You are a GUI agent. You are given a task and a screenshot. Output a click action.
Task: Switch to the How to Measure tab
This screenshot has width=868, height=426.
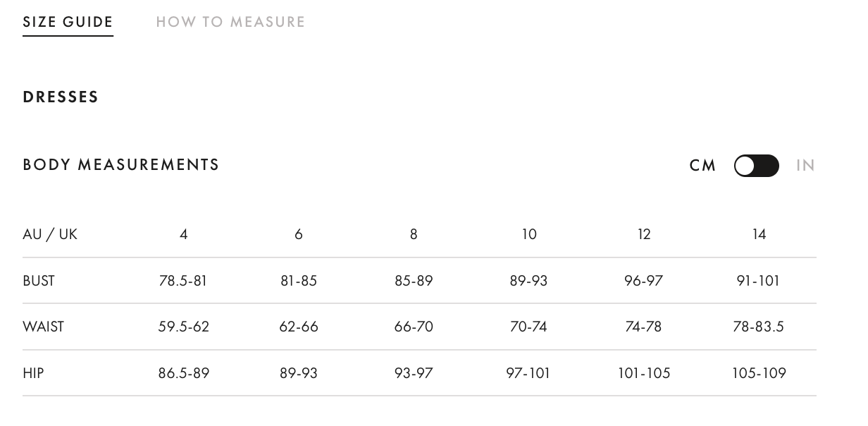click(x=230, y=22)
